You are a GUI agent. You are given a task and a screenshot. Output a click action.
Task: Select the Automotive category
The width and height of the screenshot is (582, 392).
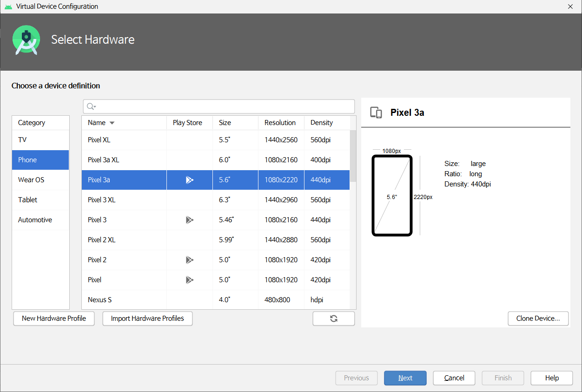click(x=40, y=220)
